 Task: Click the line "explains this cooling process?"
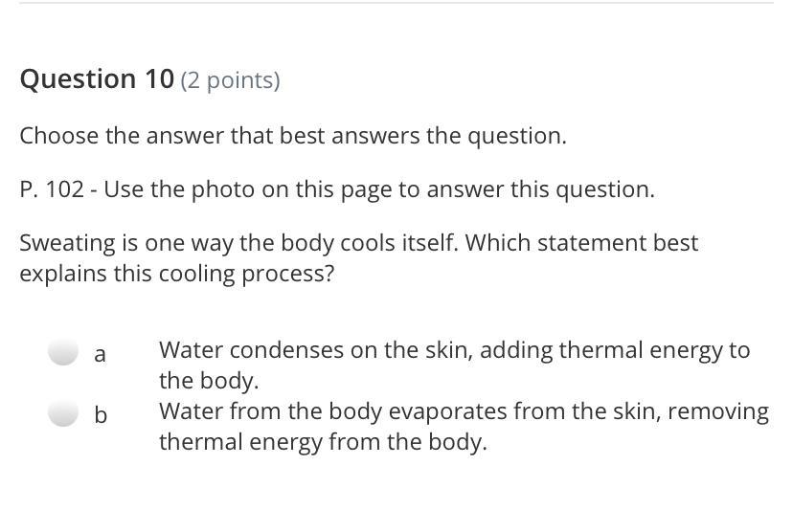pyautogui.click(x=177, y=274)
